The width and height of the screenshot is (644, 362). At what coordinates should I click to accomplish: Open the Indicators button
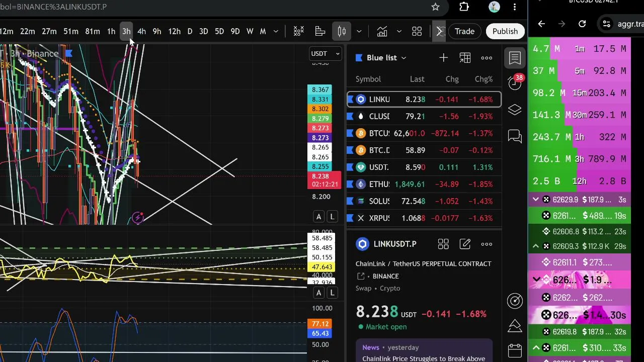pos(382,32)
